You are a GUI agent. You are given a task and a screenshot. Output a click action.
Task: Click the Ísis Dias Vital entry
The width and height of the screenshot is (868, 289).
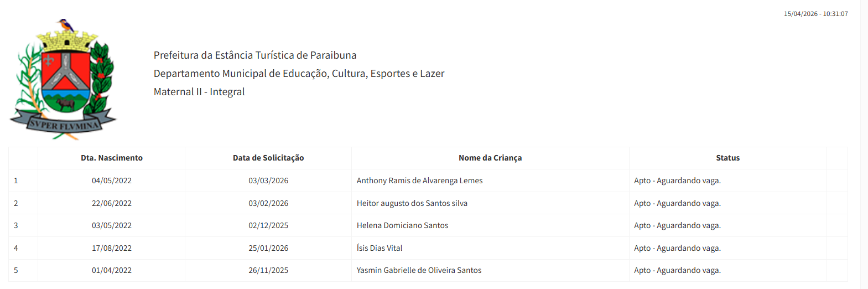(x=380, y=248)
